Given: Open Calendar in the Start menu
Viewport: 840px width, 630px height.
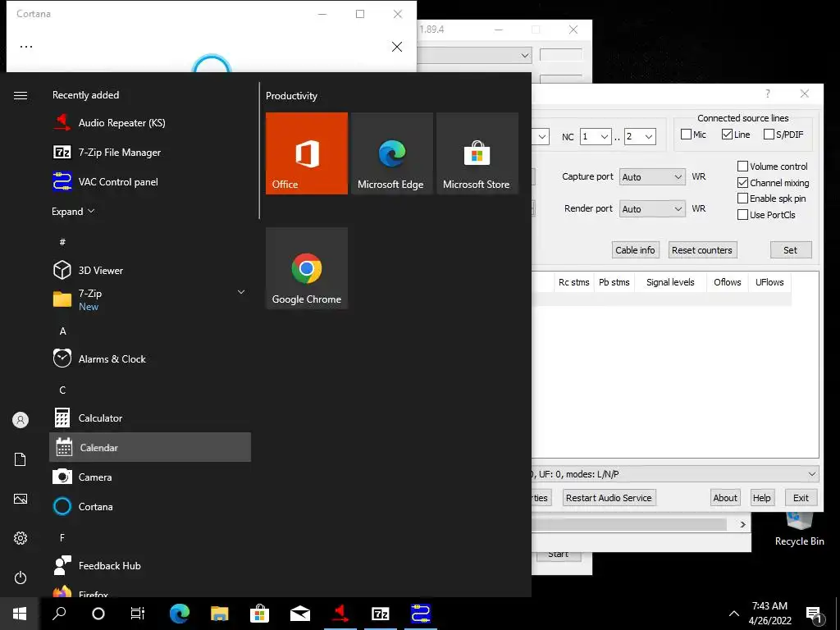Looking at the screenshot, I should click(150, 447).
